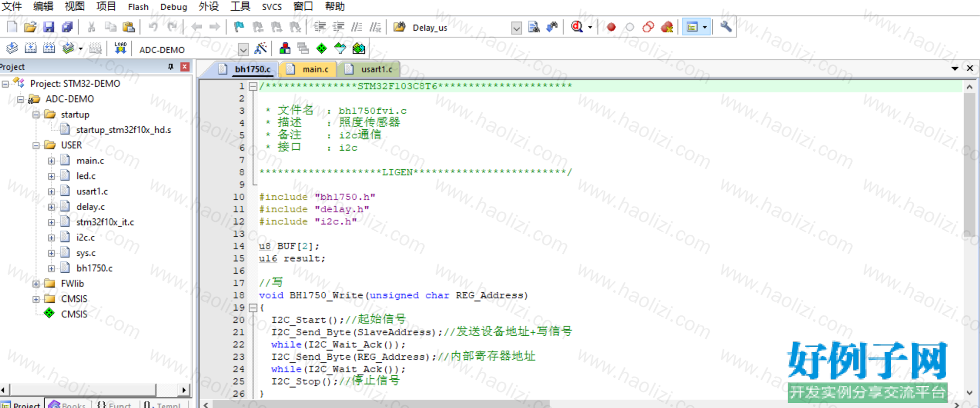The height and width of the screenshot is (408, 980).
Task: Click the incremental find icon
Action: click(x=552, y=27)
